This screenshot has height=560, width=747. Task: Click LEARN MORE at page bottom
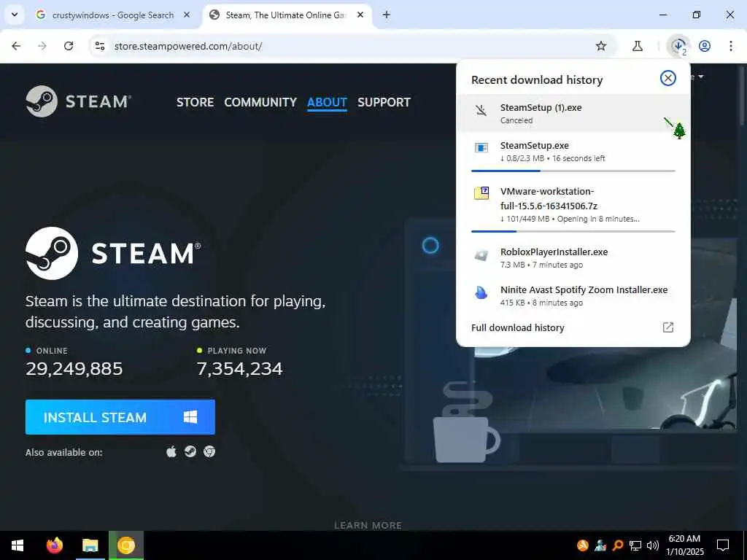click(368, 525)
